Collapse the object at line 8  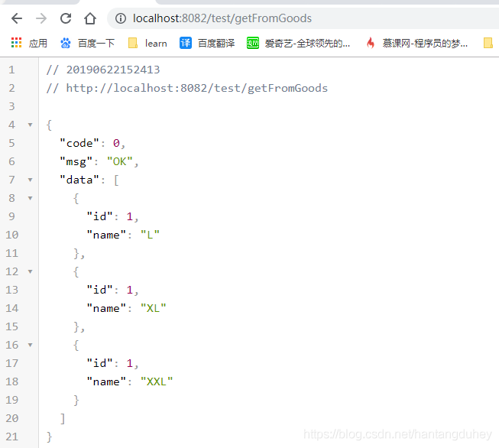coord(31,198)
